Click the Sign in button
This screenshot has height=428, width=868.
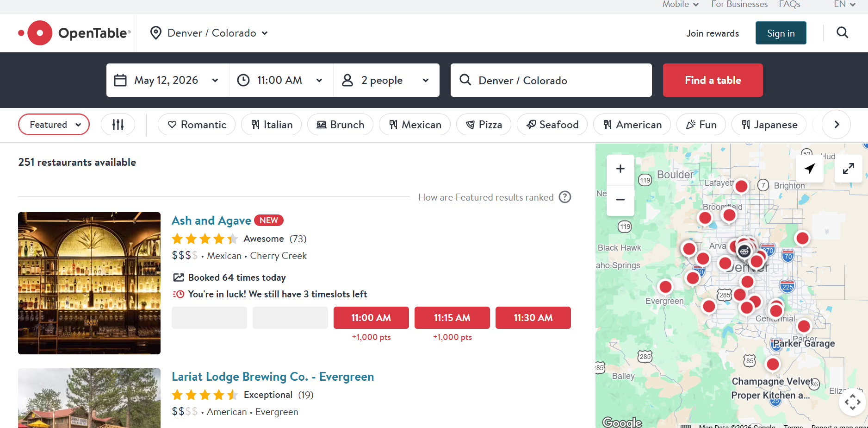click(781, 33)
